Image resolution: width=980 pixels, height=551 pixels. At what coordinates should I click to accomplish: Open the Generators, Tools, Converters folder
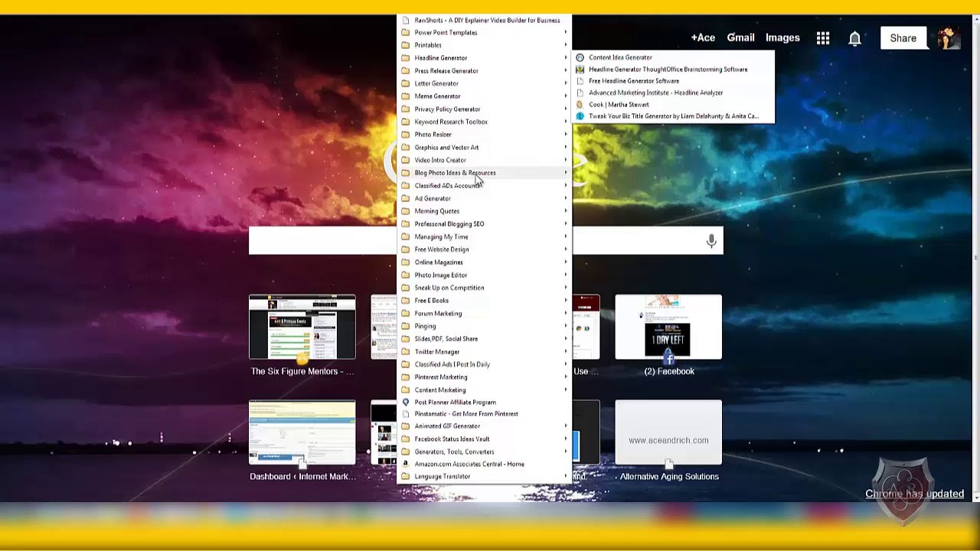[x=484, y=452]
